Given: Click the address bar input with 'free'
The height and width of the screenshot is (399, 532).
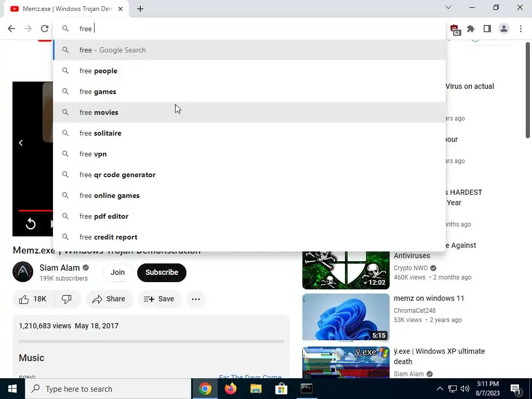Looking at the screenshot, I should click(x=249, y=29).
